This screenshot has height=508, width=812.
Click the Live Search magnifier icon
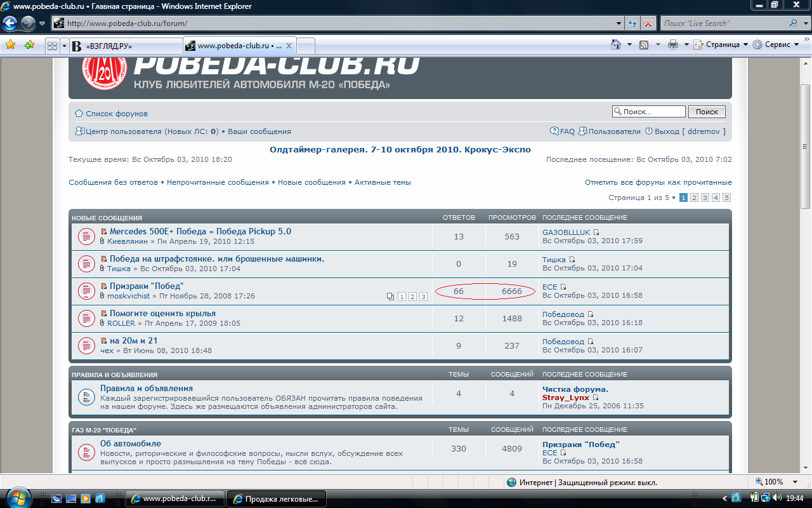794,23
